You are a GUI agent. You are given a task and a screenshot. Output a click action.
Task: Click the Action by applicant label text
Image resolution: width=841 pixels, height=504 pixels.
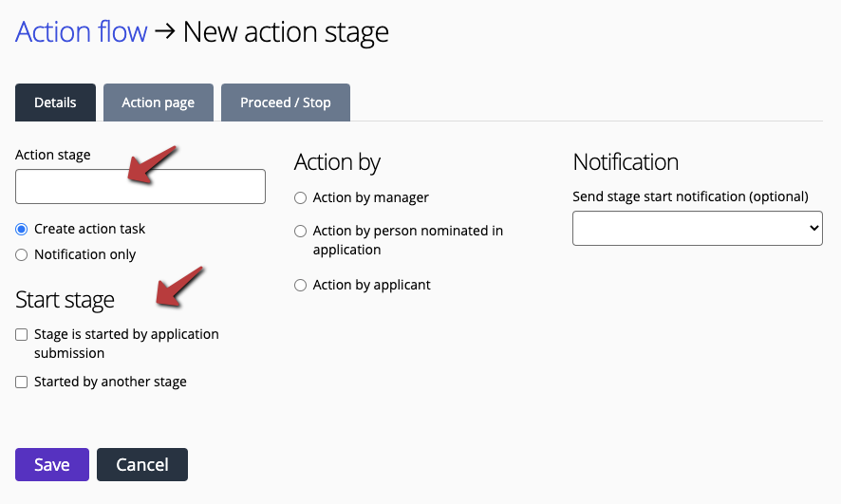[x=372, y=286]
